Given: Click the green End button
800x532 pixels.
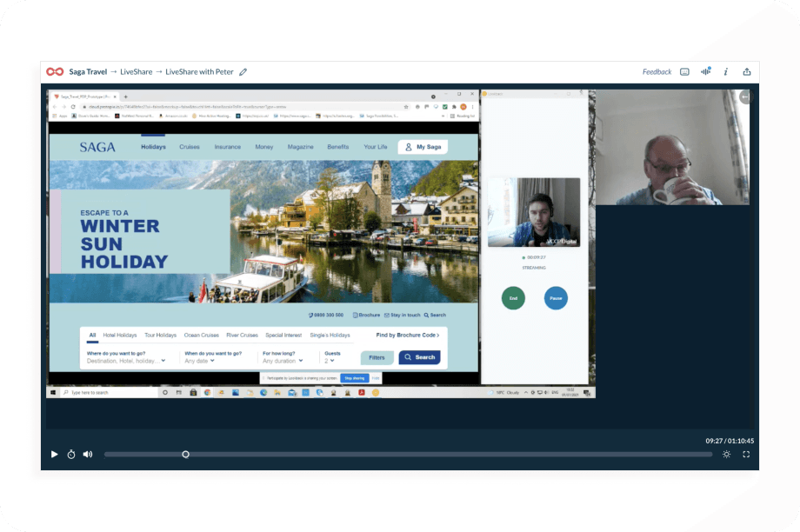Looking at the screenshot, I should 513,298.
